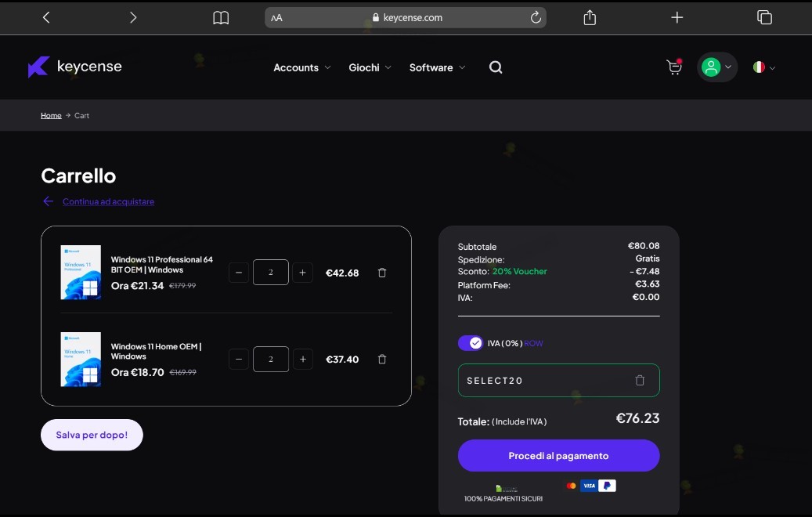812x517 pixels.
Task: Toggle the IVA (0%) switch
Action: coord(471,343)
